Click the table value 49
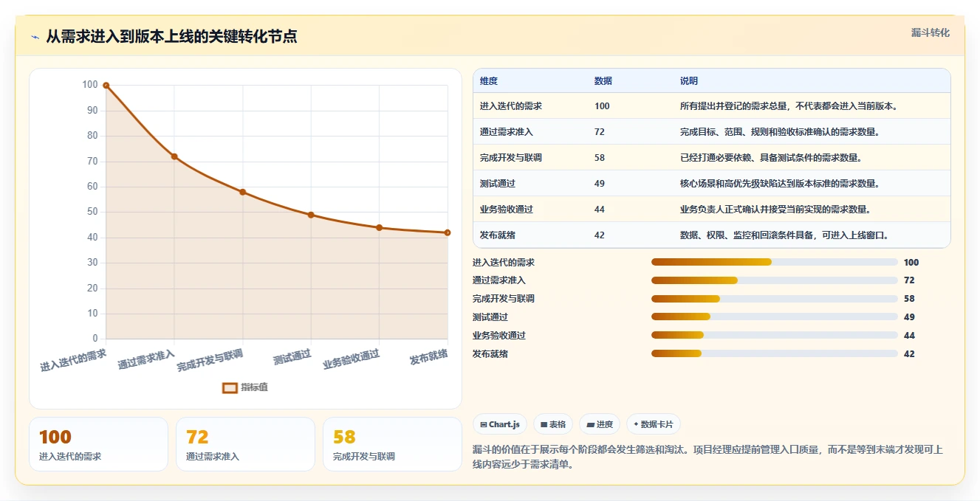This screenshot has height=501, width=980. tap(600, 184)
